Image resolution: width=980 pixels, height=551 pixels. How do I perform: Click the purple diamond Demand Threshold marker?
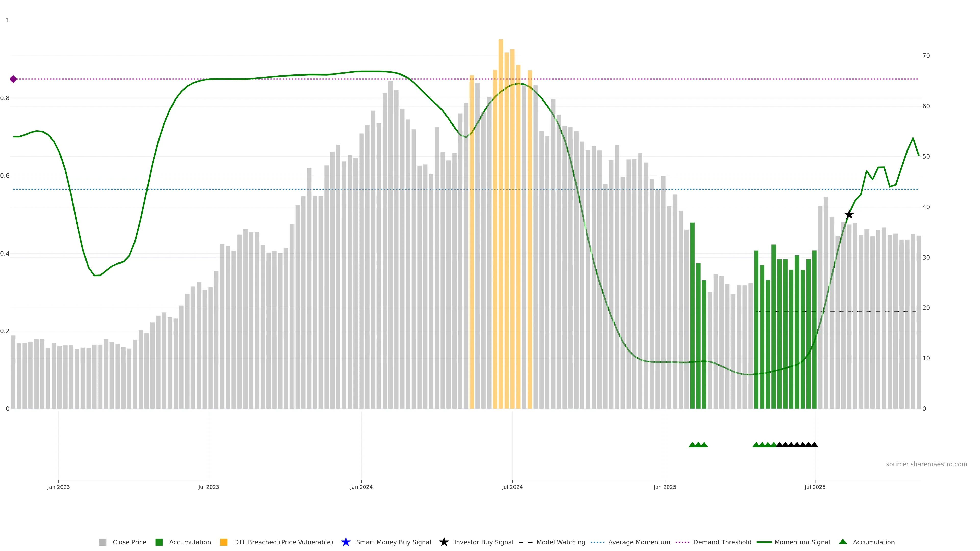coord(13,79)
